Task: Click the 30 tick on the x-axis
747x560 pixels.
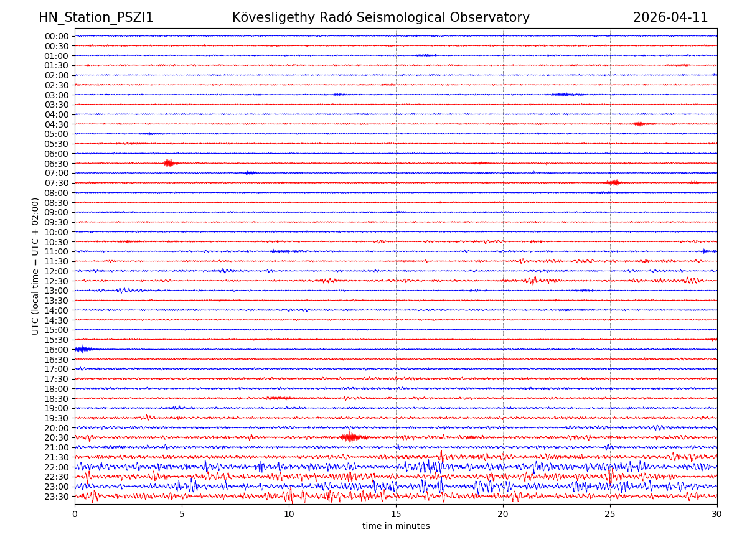Action: [x=717, y=515]
